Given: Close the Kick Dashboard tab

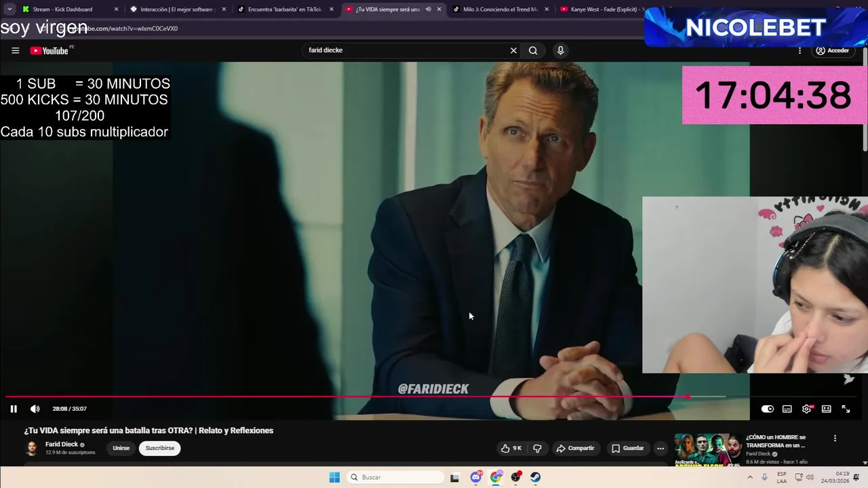Looking at the screenshot, I should 116,9.
